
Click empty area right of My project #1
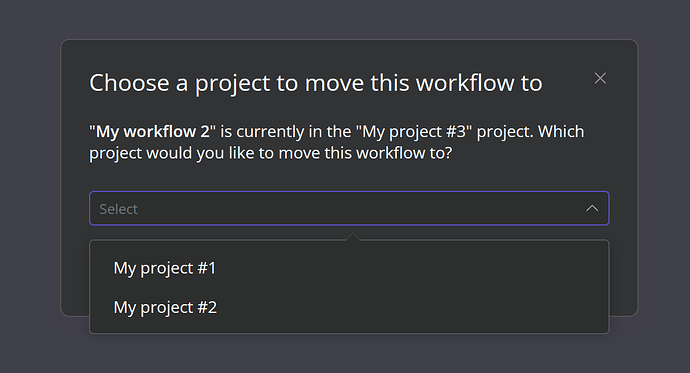coord(409,268)
